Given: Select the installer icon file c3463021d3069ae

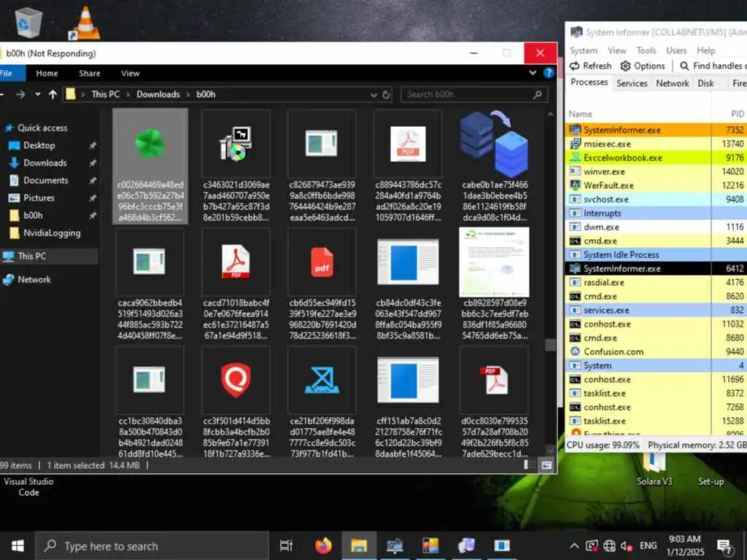Looking at the screenshot, I should (x=236, y=166).
